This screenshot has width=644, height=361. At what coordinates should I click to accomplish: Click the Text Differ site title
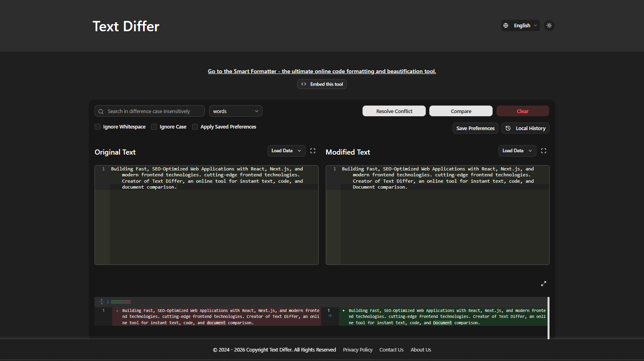point(126,26)
